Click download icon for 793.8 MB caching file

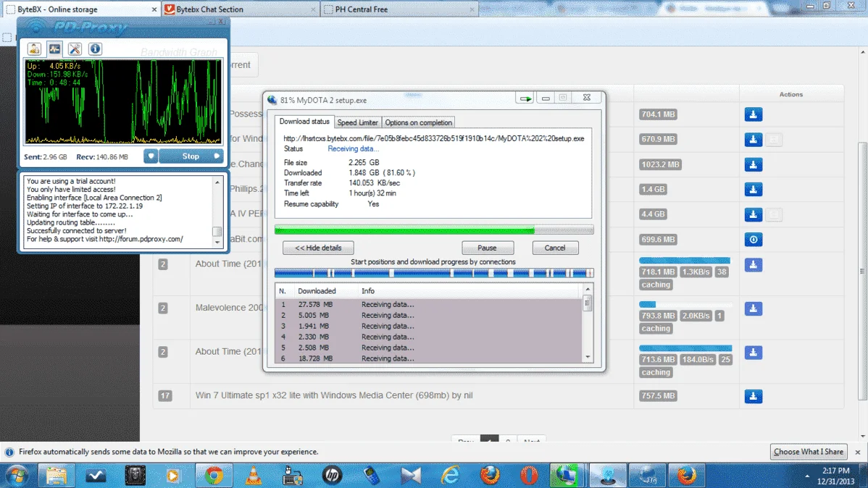[x=753, y=308]
